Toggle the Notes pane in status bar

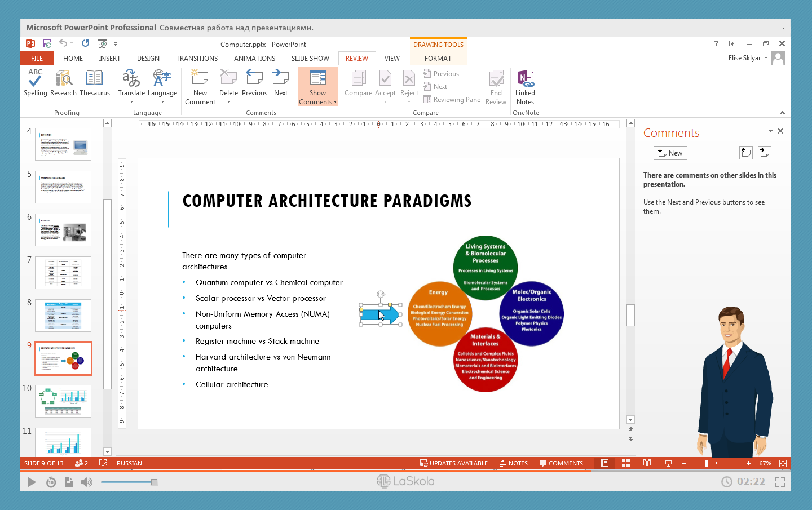tap(514, 463)
